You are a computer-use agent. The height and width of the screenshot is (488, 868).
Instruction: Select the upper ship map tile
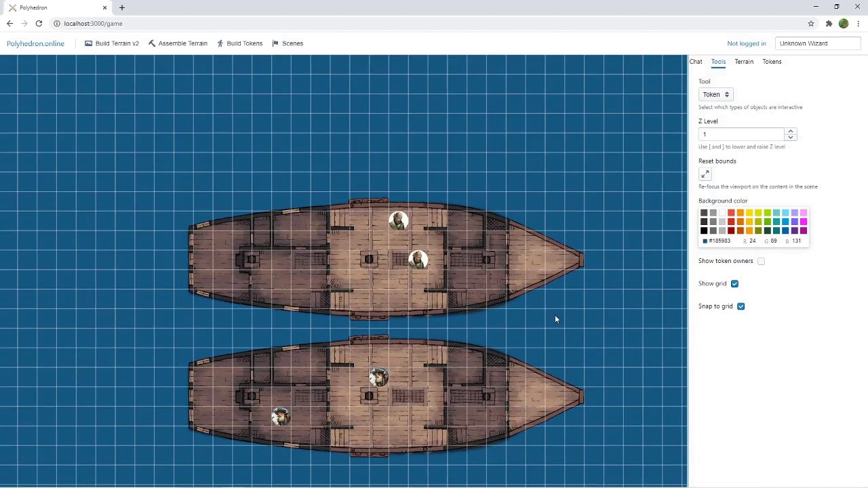click(386, 258)
